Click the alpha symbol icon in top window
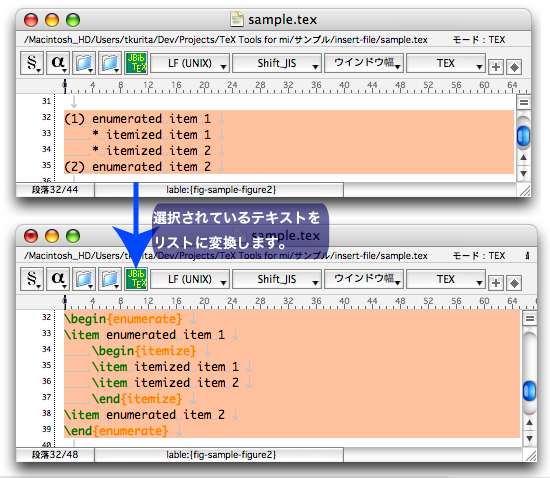This screenshot has width=550, height=478. point(58,63)
